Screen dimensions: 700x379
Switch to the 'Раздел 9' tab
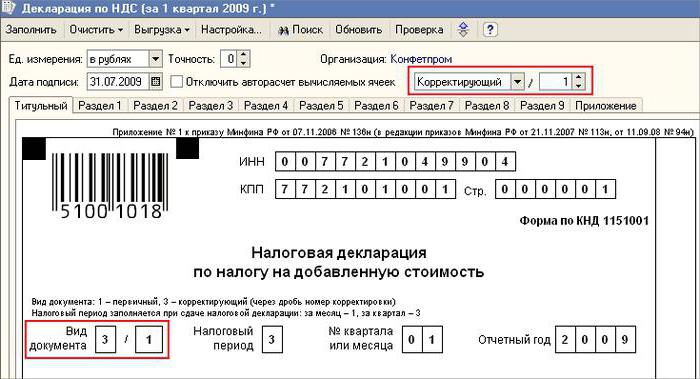point(542,106)
